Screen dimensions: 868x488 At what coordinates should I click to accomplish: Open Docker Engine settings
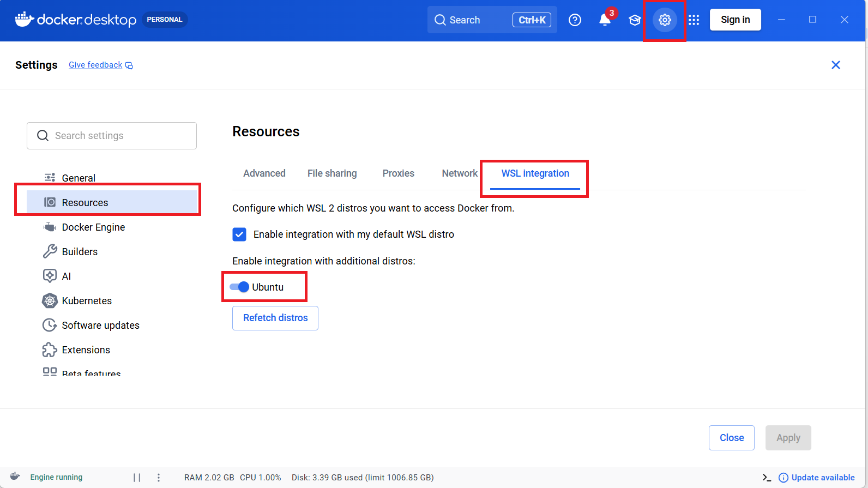112,227
